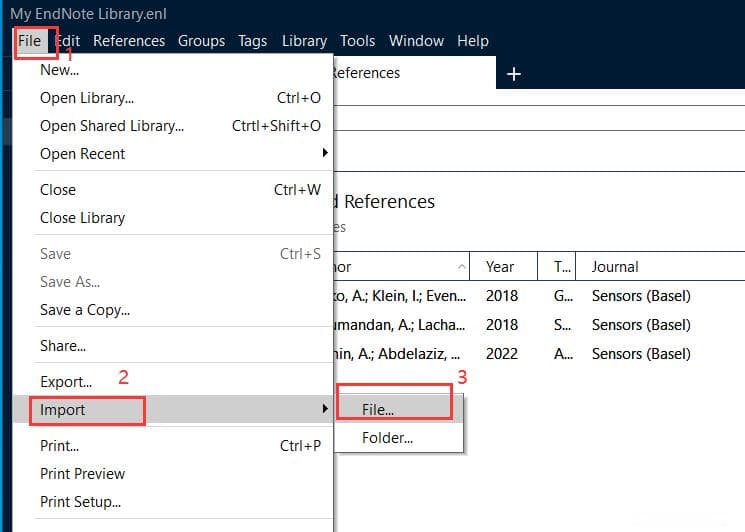Open the References menu
The height and width of the screenshot is (532, 745).
pyautogui.click(x=129, y=41)
